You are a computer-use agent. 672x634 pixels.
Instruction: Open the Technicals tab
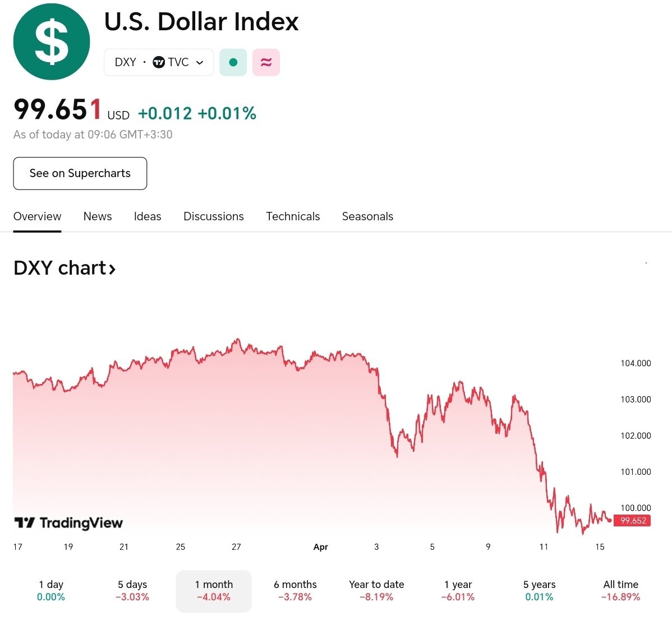click(x=293, y=216)
